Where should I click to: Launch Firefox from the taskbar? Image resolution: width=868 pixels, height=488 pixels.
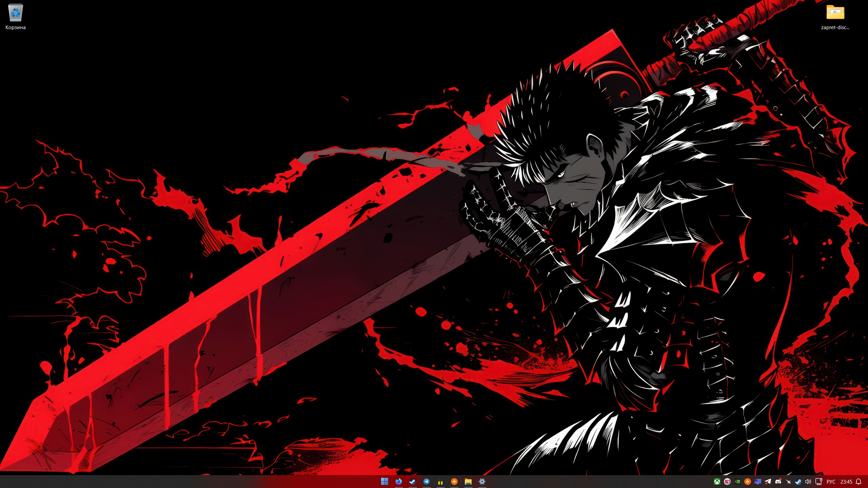point(399,482)
